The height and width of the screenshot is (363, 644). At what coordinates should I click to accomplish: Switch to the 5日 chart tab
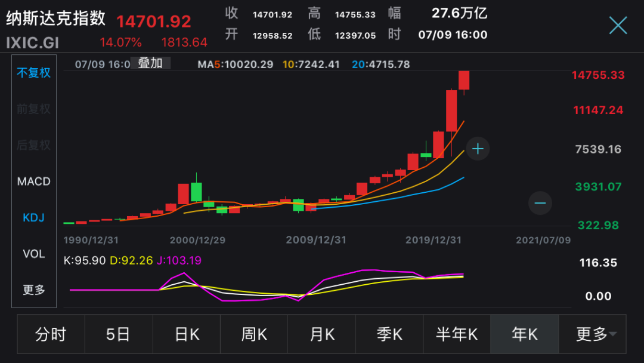(119, 334)
